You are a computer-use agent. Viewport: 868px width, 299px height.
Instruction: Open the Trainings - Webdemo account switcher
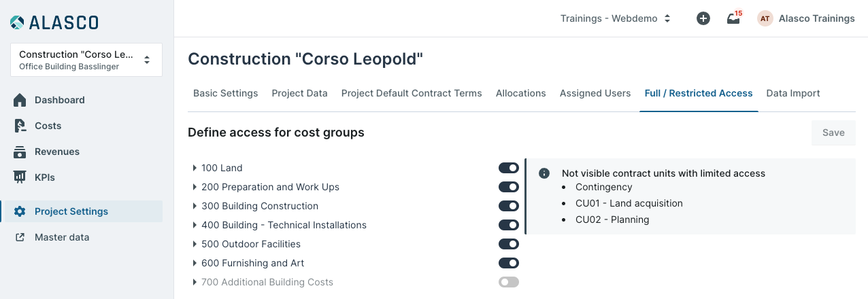pyautogui.click(x=616, y=18)
